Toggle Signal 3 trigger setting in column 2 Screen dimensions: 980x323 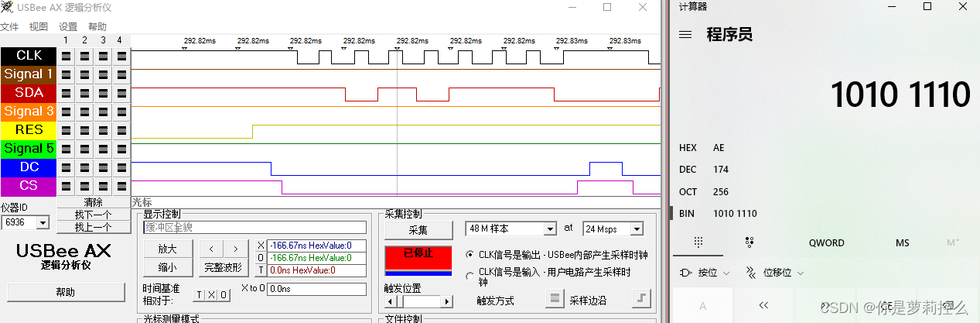(x=84, y=112)
